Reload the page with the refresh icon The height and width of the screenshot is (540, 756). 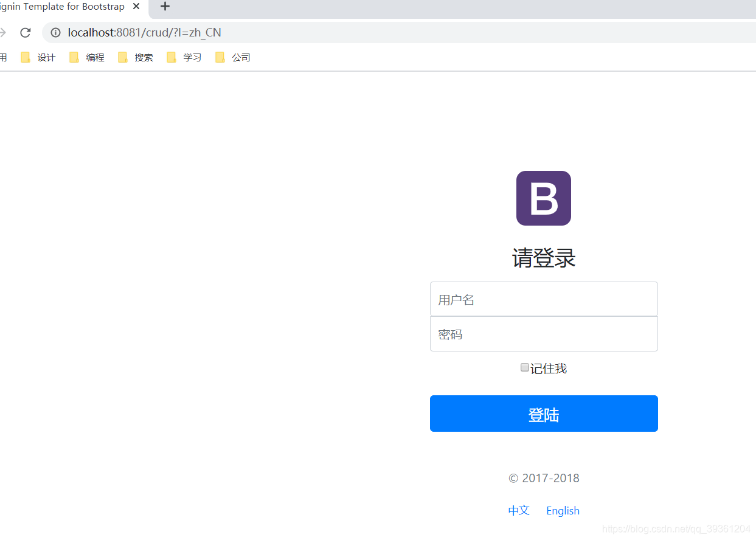tap(25, 33)
